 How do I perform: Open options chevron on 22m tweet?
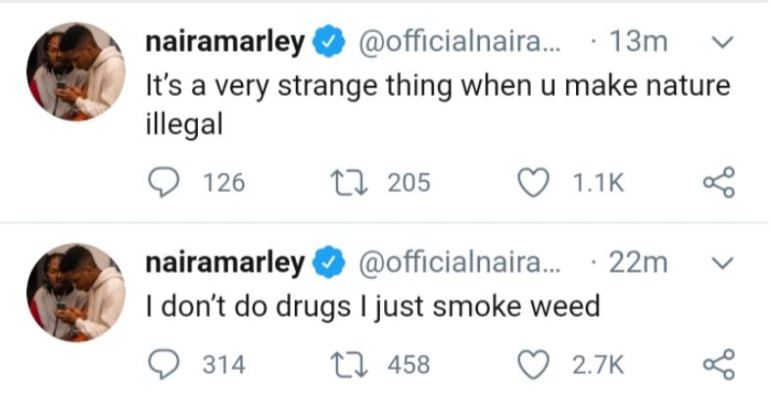pos(722,264)
